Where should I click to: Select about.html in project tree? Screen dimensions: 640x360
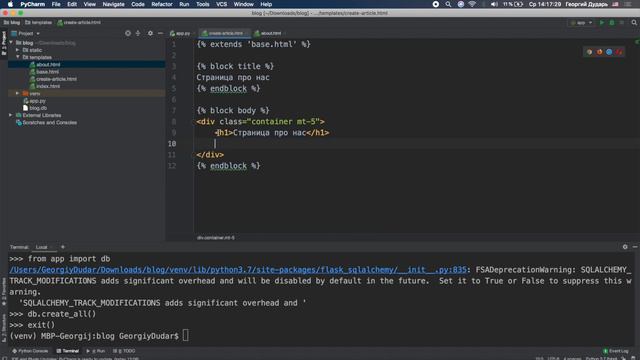pyautogui.click(x=48, y=64)
